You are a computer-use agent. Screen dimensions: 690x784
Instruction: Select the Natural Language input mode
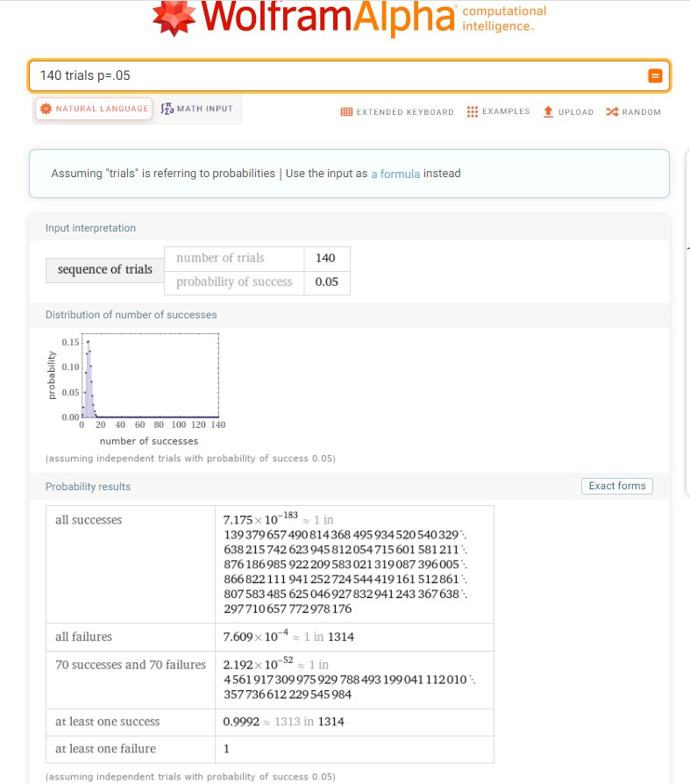tap(94, 109)
